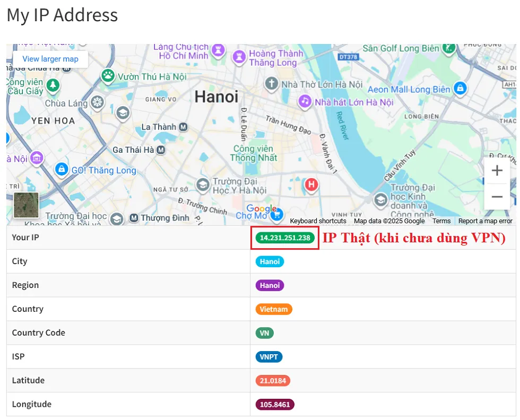
Task: Click Trường Đại học Khoa học Xã hội pin
Action: coord(117,219)
